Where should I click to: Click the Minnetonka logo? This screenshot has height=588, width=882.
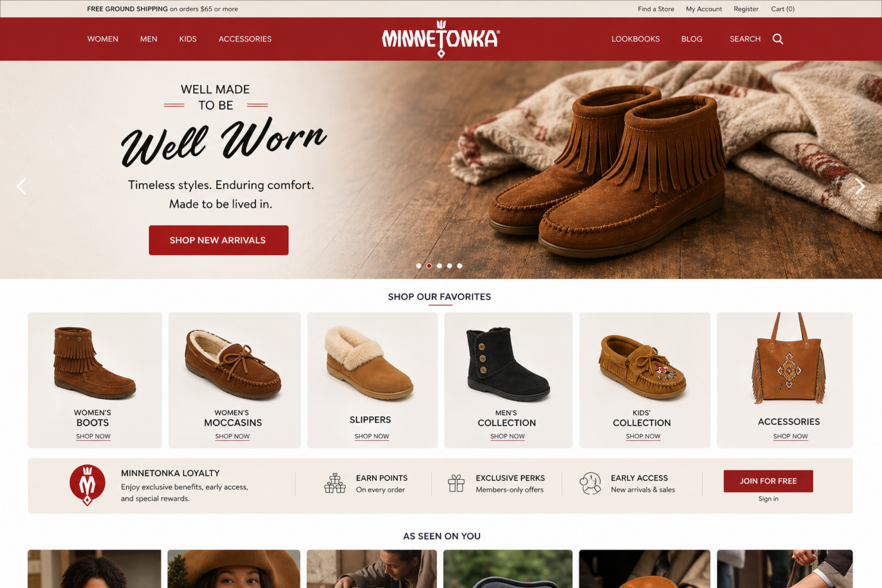[x=441, y=39]
